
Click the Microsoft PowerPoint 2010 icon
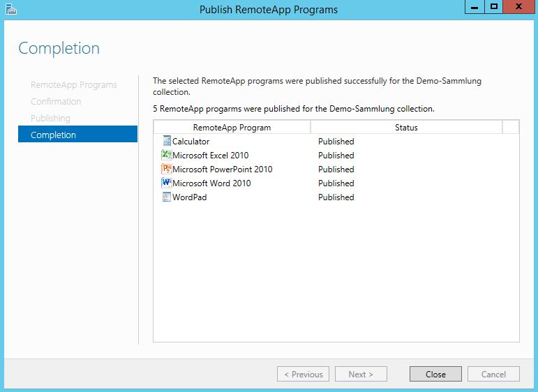(x=166, y=169)
